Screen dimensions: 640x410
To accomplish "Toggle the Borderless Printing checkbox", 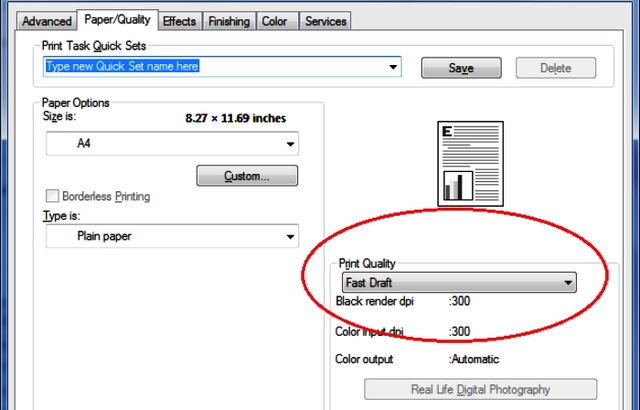I will pyautogui.click(x=52, y=196).
